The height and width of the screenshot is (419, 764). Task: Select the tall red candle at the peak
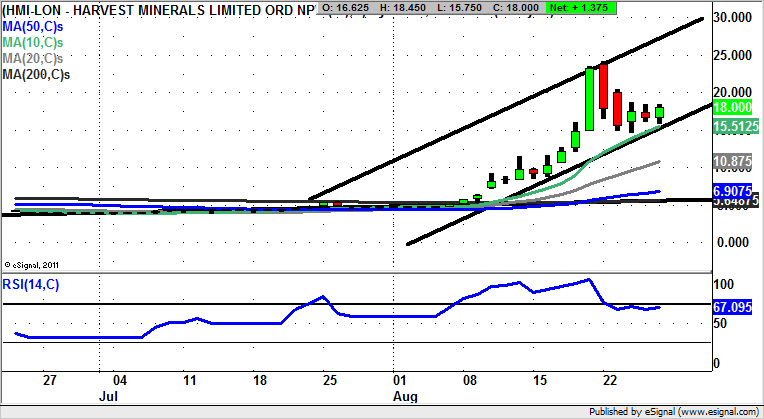click(604, 87)
